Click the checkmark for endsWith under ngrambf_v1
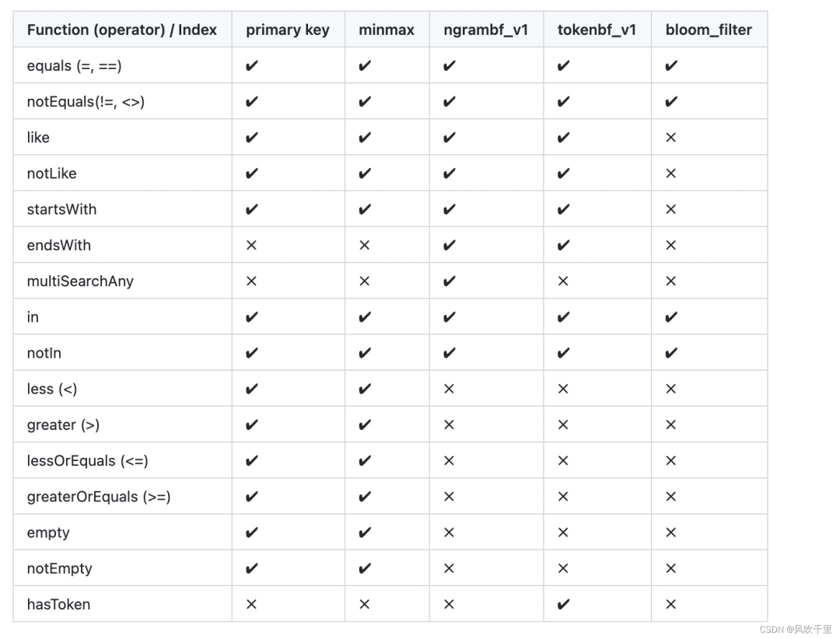This screenshot has height=639, width=840. pyautogui.click(x=449, y=246)
